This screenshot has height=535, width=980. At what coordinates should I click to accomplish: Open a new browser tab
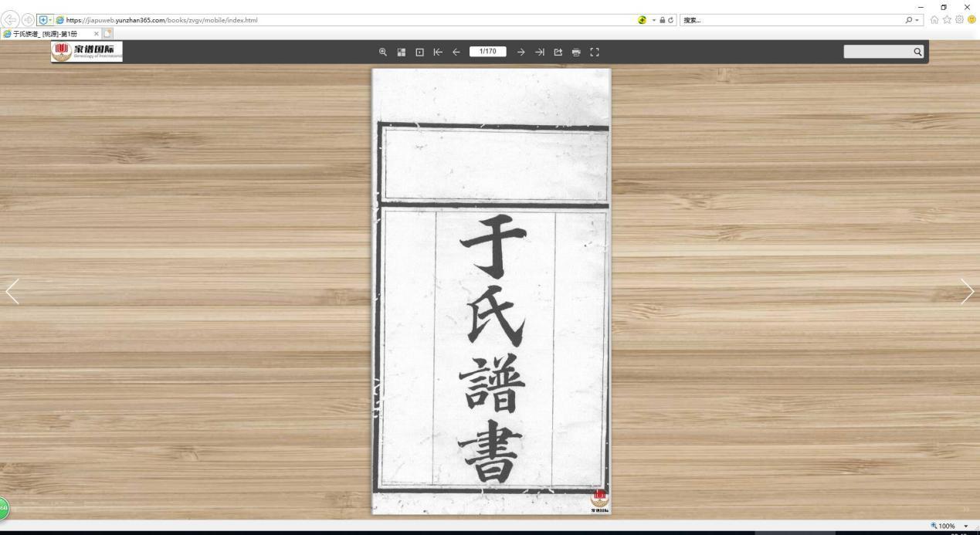[x=108, y=33]
